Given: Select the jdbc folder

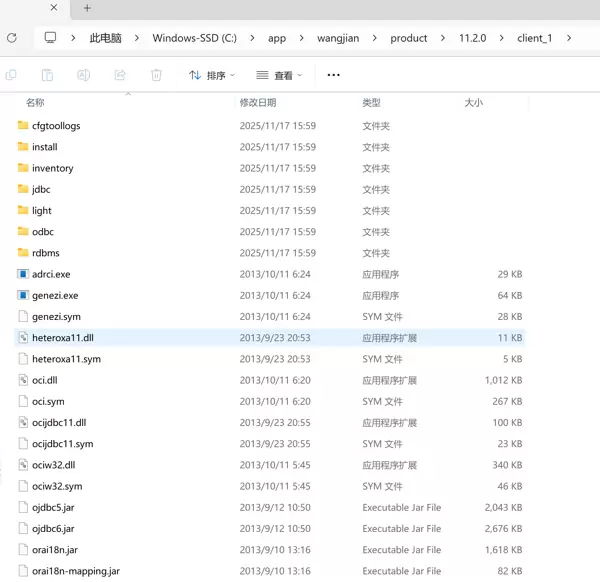Looking at the screenshot, I should (x=41, y=189).
